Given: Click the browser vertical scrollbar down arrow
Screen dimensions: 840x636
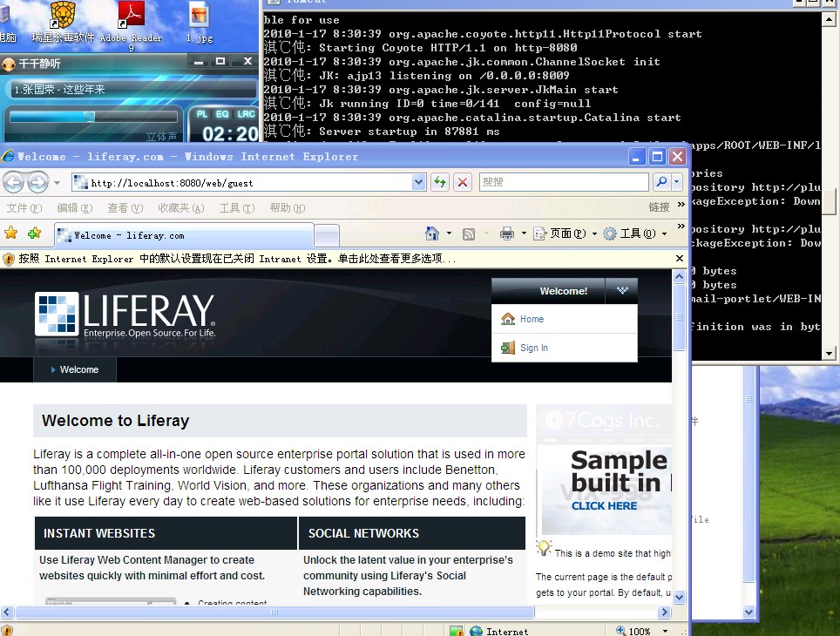Looking at the screenshot, I should pyautogui.click(x=680, y=597).
